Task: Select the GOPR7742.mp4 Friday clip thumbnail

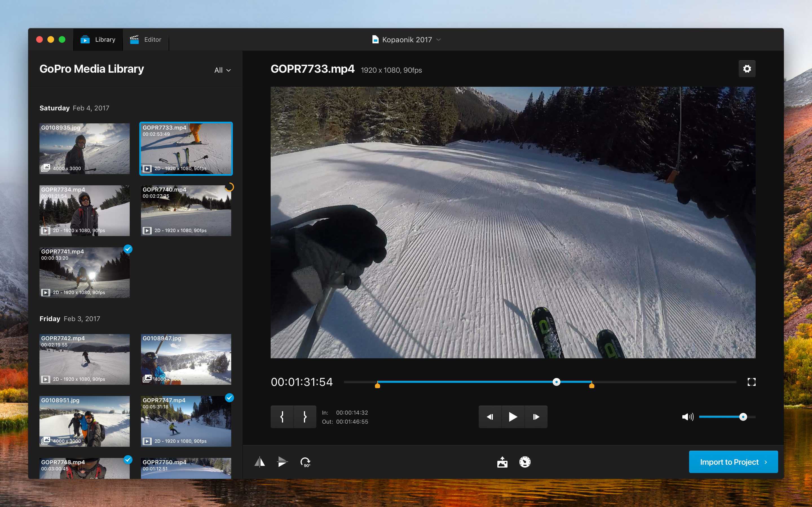Action: coord(85,359)
